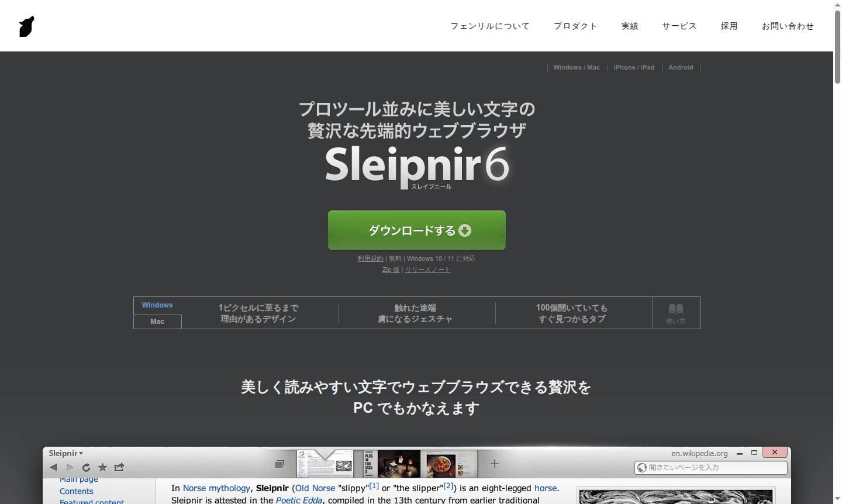Open the Sleipnir menu dropdown
Viewport: 842px width, 504px height.
(x=65, y=453)
